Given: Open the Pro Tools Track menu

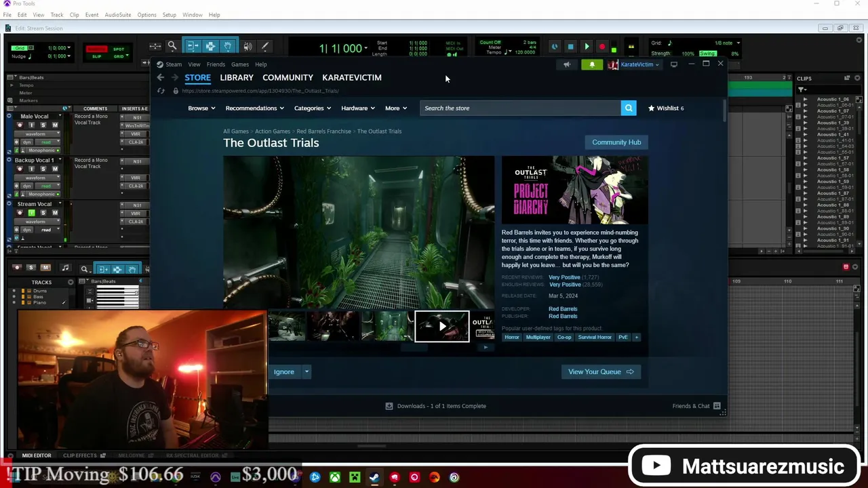Looking at the screenshot, I should [x=57, y=15].
